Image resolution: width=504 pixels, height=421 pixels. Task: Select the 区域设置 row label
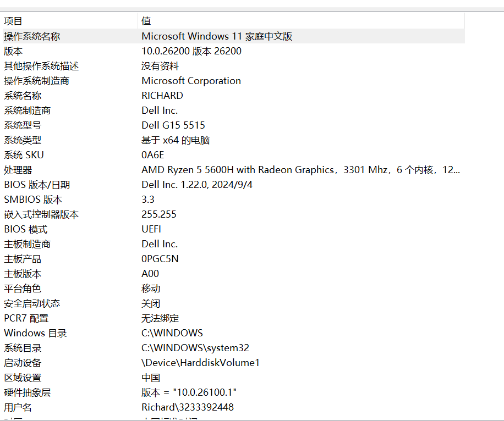pos(23,378)
